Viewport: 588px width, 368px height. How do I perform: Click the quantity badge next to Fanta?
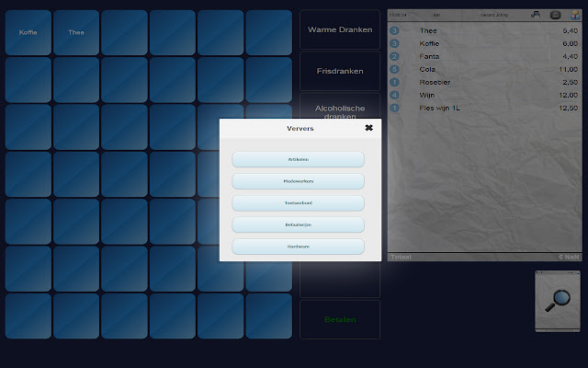coord(395,56)
